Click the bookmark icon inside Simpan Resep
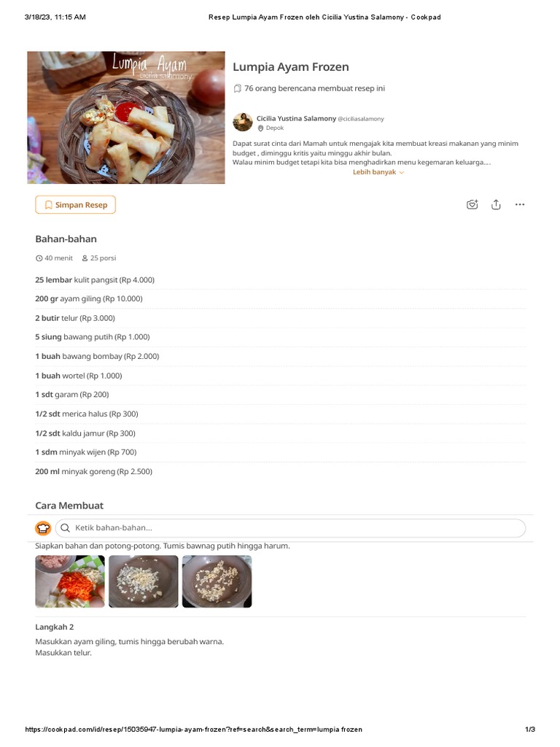 click(x=48, y=205)
